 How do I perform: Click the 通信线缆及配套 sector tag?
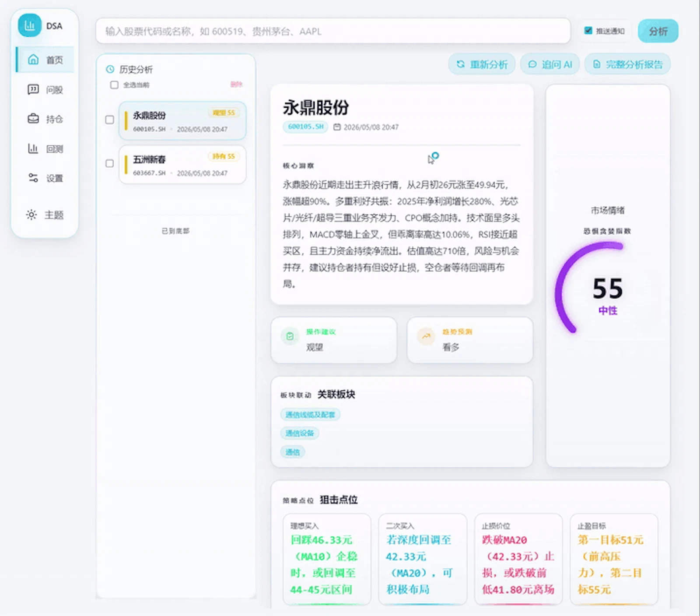pyautogui.click(x=310, y=414)
